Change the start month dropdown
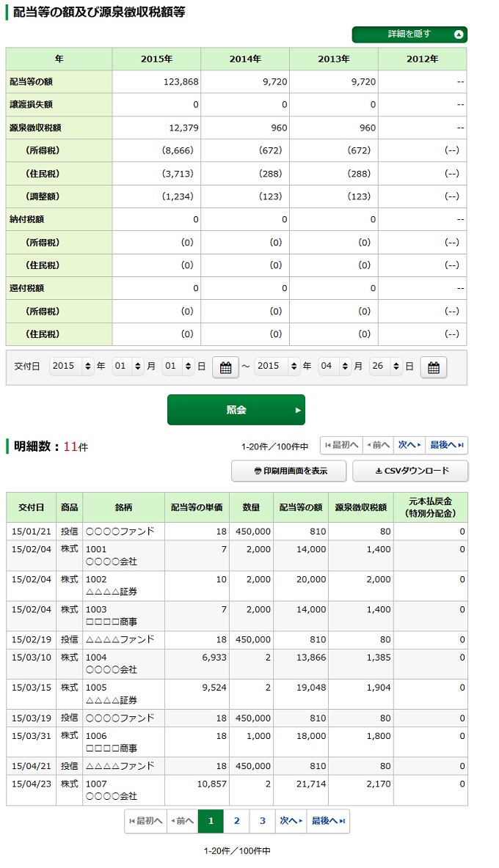The height and width of the screenshot is (868, 499). [128, 367]
